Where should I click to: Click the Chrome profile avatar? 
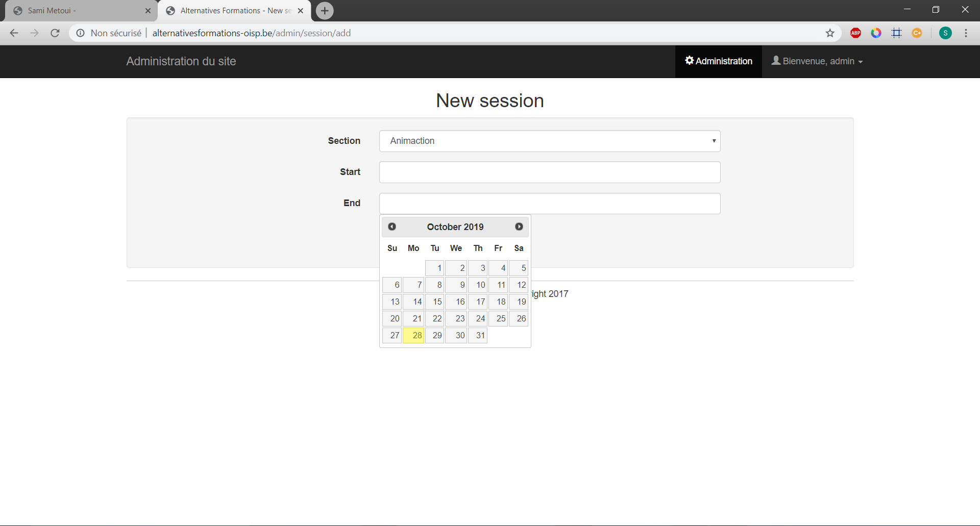945,33
